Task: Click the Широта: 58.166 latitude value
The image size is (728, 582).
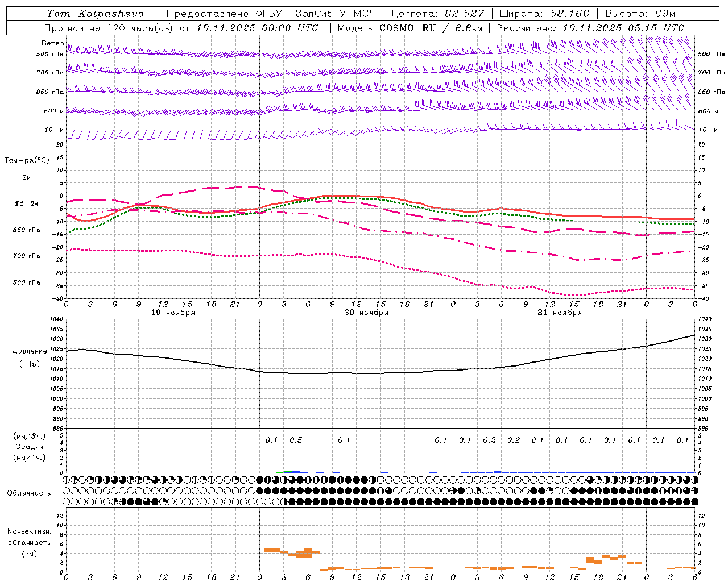Action: tap(544, 14)
